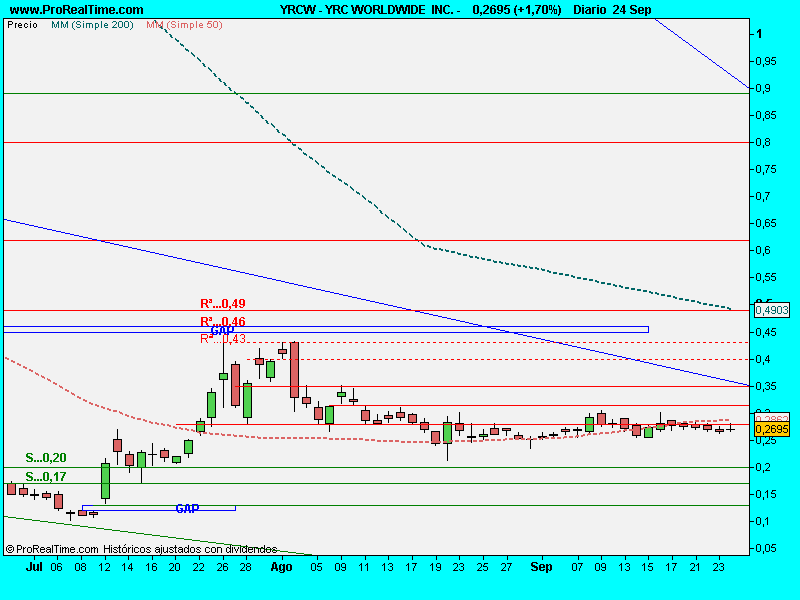The width and height of the screenshot is (800, 600).
Task: Click the 0,15 price level on scale
Action: coord(766,494)
